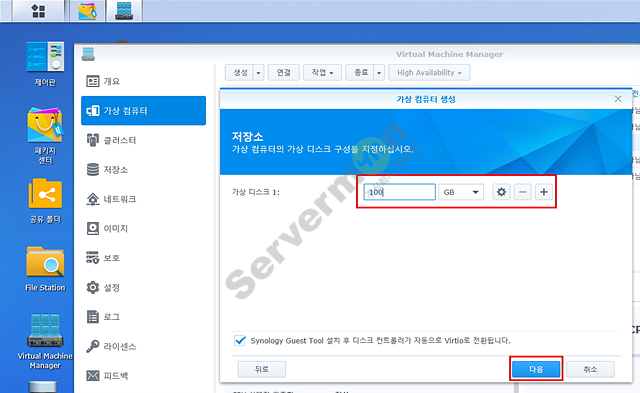Open 라이센스 section in the sidebar
This screenshot has width=640, height=393.
[x=143, y=346]
